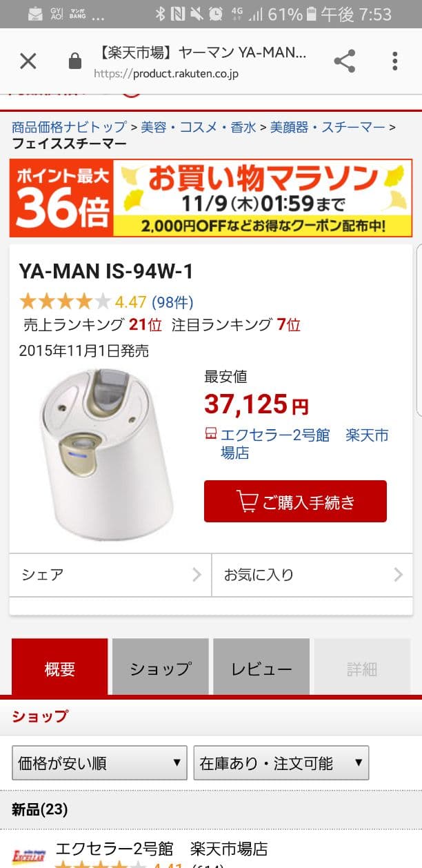The image size is (422, 868).
Task: Tap the shopping cart icon on purchase button
Action: pos(247,502)
